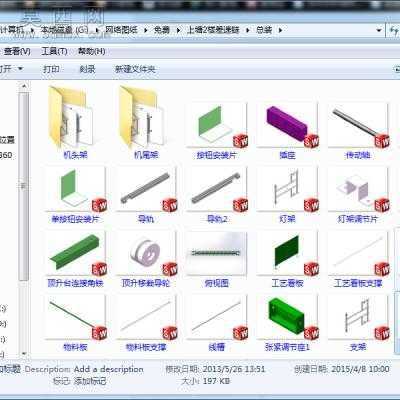400x400 pixels.
Task: Select the 灯架调节片 part file
Action: click(x=358, y=194)
